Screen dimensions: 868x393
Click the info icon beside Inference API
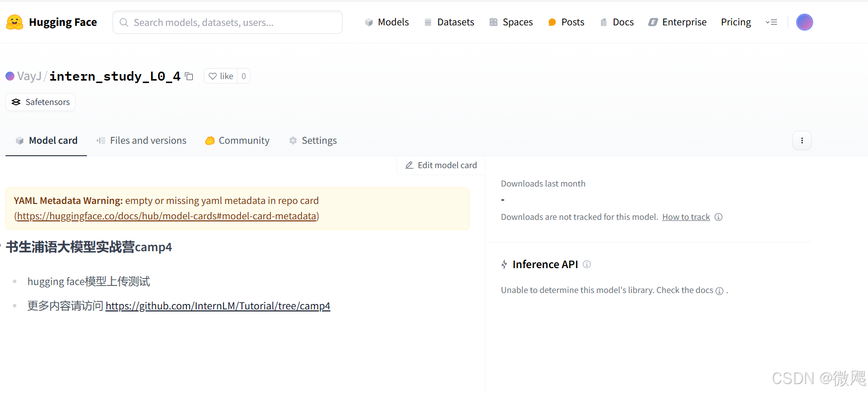coord(587,264)
